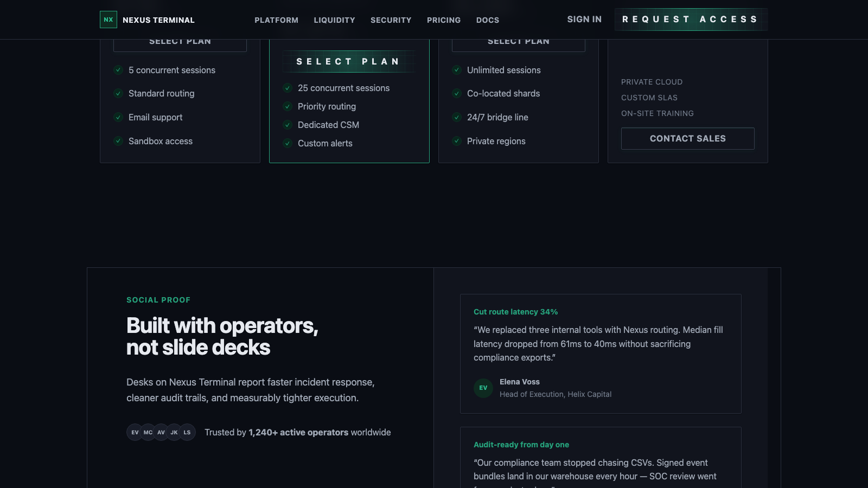Viewport: 868px width, 488px height.
Task: Click the check icon beside Priority routing
Action: 288,106
